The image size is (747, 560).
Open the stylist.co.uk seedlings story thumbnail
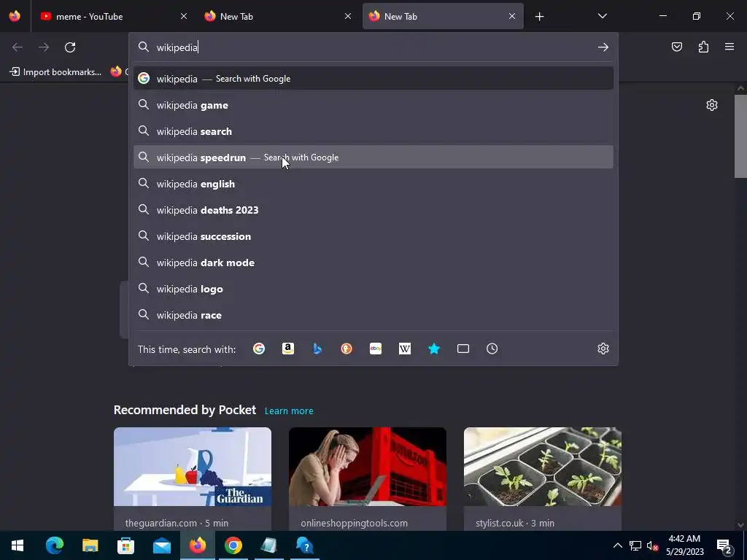[542, 467]
